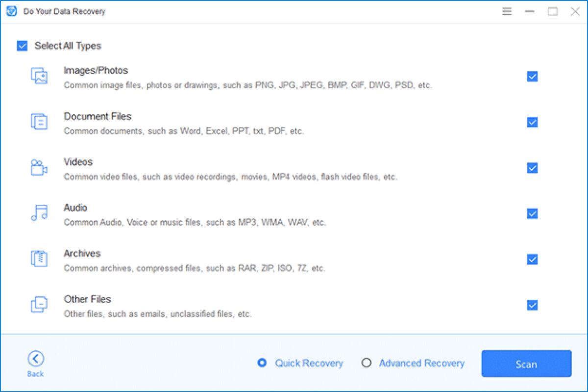Uncheck the Videos checkbox
Viewport: 588px width, 392px height.
(532, 168)
